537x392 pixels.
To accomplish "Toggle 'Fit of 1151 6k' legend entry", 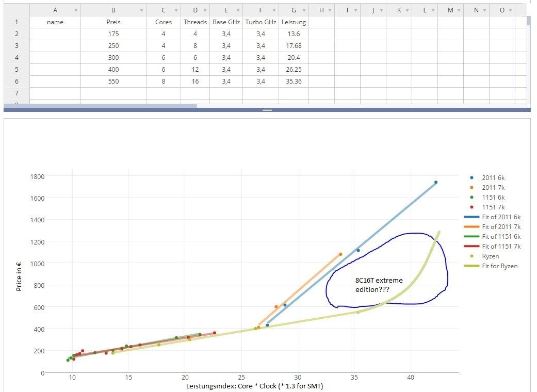I will (x=493, y=237).
